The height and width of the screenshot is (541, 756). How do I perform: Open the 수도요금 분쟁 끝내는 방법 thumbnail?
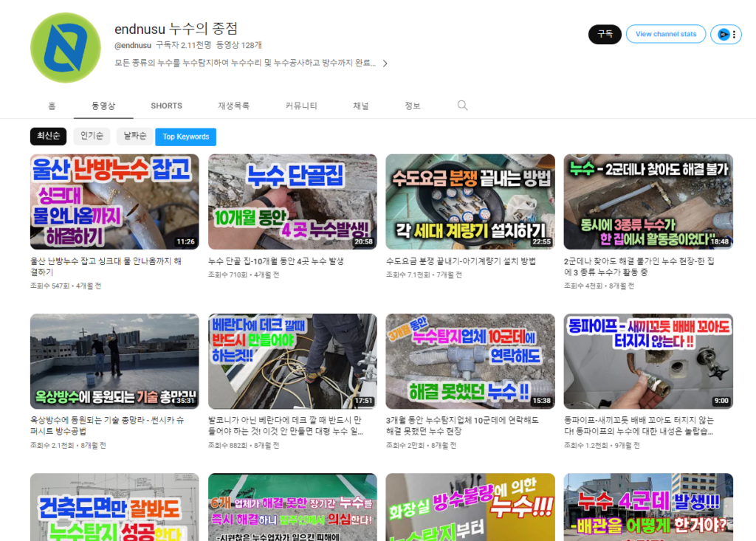click(470, 201)
